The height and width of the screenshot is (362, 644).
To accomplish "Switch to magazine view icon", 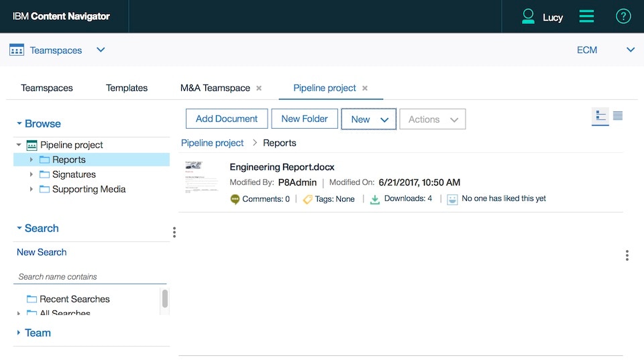I will [600, 116].
